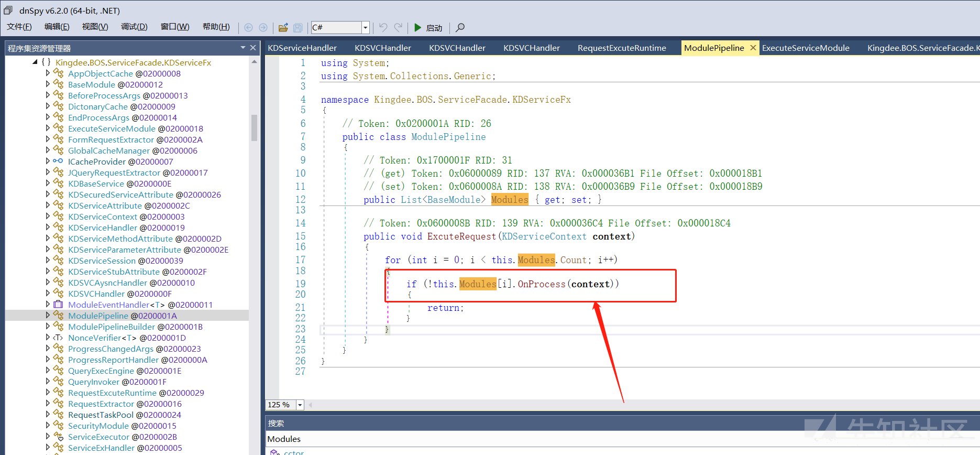Open the 调试(D) menu
The image size is (980, 455).
click(x=135, y=27)
